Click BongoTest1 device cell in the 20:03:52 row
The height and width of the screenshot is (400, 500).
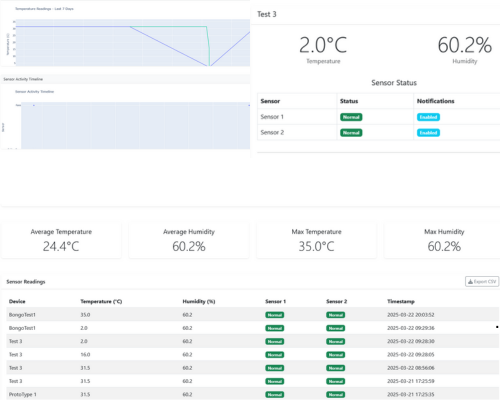click(x=22, y=315)
